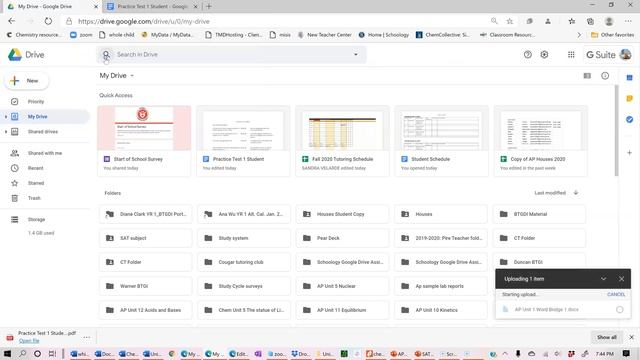Expand My Drive tree in sidebar
The width and height of the screenshot is (640, 360).
(x=6, y=117)
